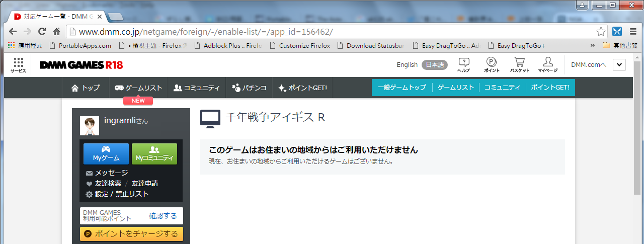Open the パチンコ navigation item

249,88
